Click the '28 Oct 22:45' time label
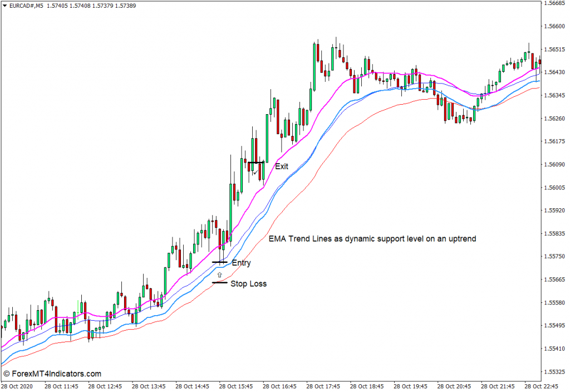Image resolution: width=570 pixels, height=392 pixels. [541, 386]
